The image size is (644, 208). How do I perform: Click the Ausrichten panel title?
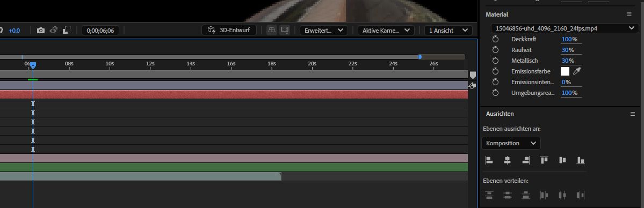click(x=500, y=114)
